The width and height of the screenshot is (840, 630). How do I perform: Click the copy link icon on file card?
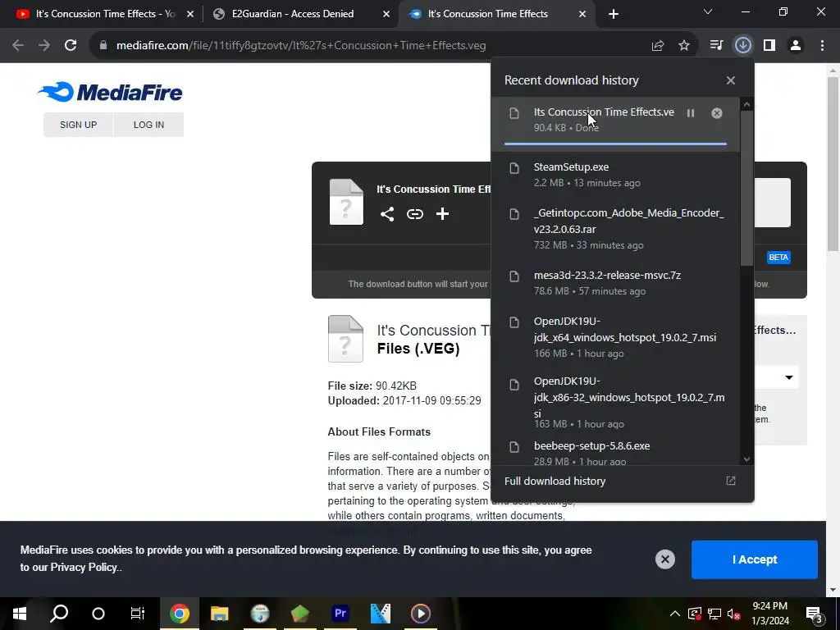[x=414, y=214]
